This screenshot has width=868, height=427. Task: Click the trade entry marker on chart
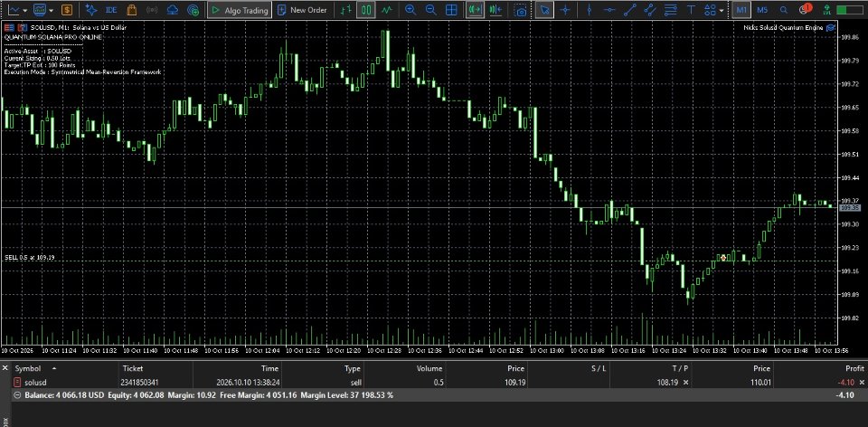[723, 258]
